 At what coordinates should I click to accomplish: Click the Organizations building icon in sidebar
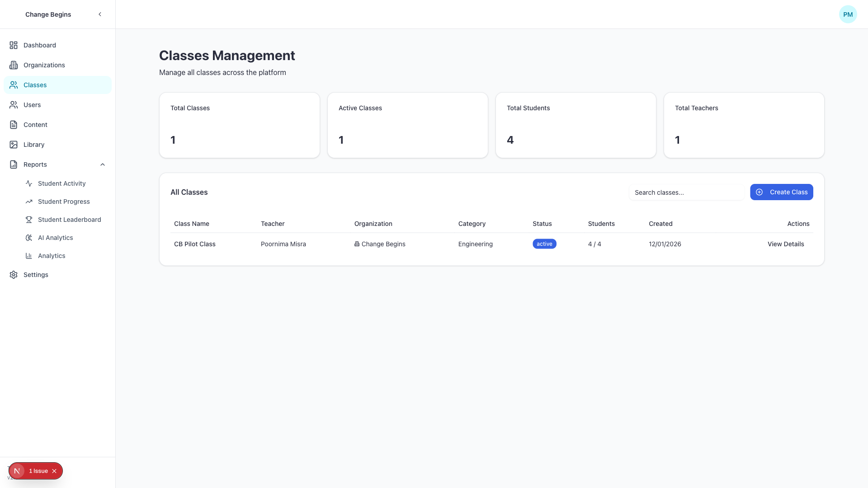tap(14, 65)
